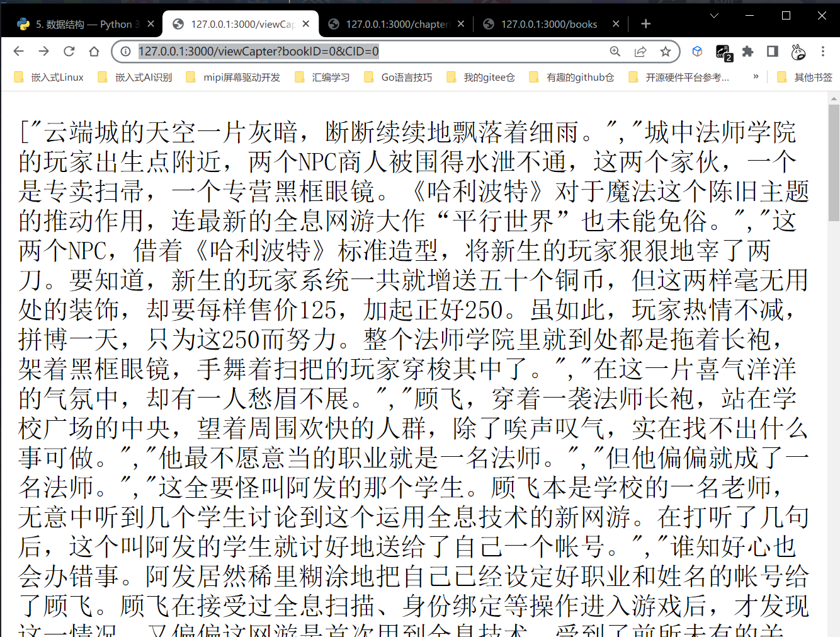
Task: Go back to previous page
Action: (19, 52)
